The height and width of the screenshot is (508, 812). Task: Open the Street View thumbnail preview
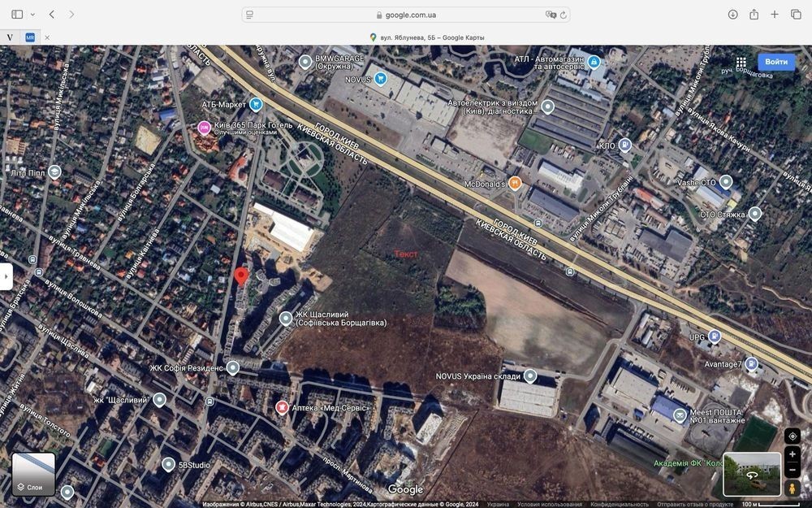(751, 475)
